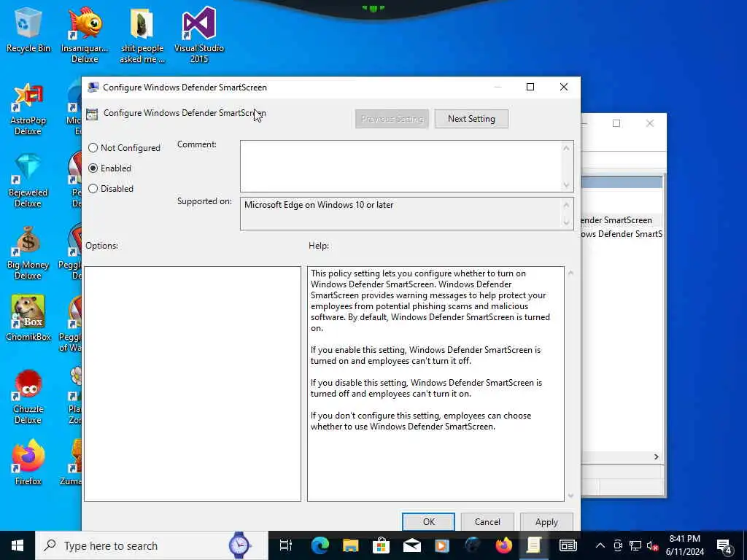The width and height of the screenshot is (747, 560).
Task: Open Chuzzle Deluxe desktop shortcut
Action: pyautogui.click(x=28, y=397)
